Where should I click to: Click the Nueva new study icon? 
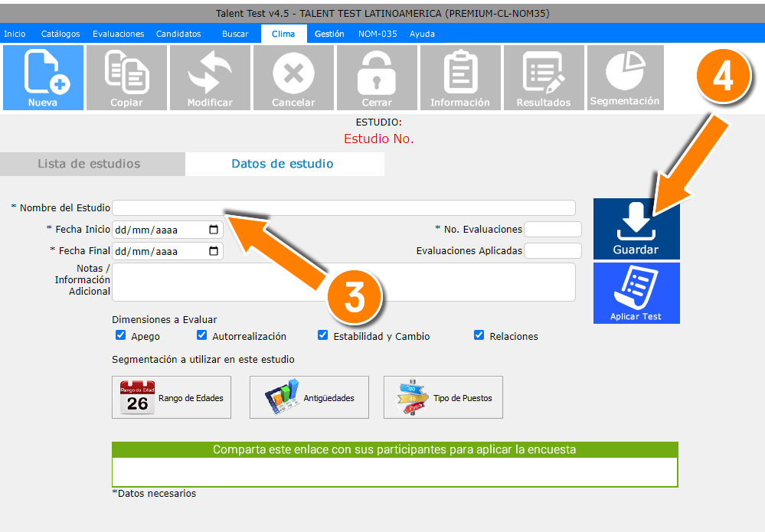pyautogui.click(x=43, y=77)
